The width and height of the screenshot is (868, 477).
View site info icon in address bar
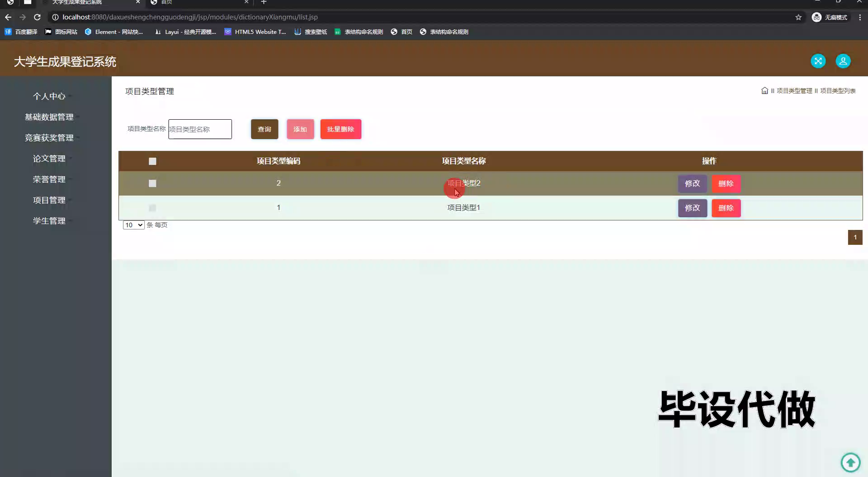click(55, 17)
